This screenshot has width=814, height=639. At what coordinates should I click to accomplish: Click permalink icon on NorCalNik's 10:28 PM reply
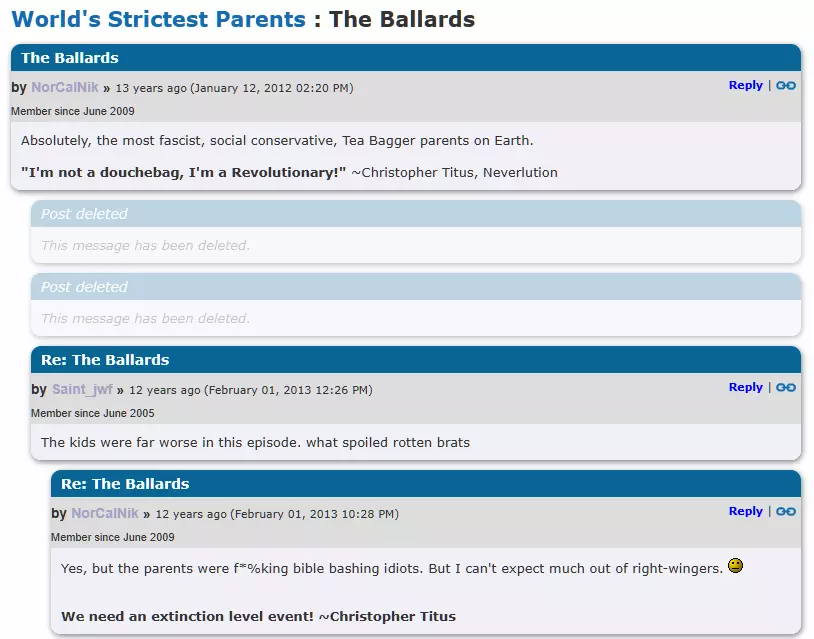click(x=786, y=512)
